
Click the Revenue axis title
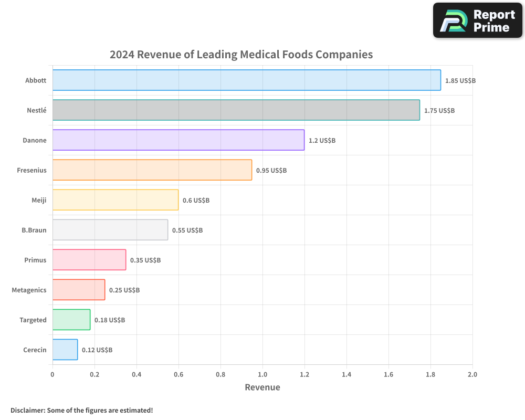pyautogui.click(x=262, y=387)
